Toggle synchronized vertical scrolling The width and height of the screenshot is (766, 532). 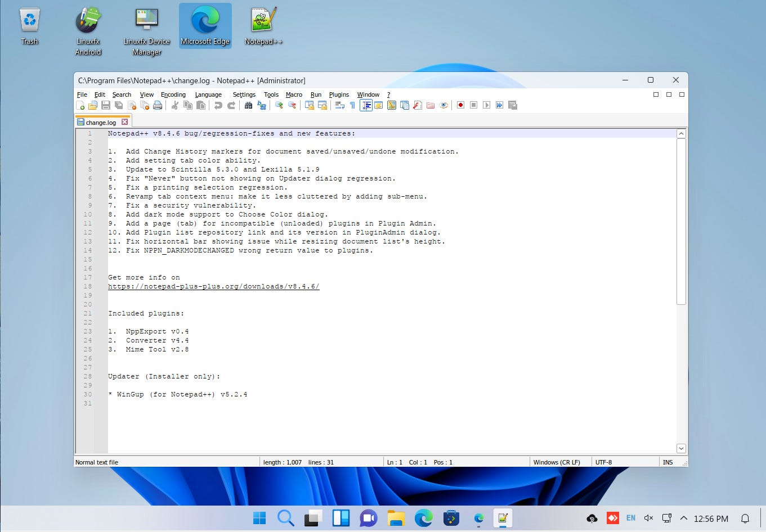[309, 105]
